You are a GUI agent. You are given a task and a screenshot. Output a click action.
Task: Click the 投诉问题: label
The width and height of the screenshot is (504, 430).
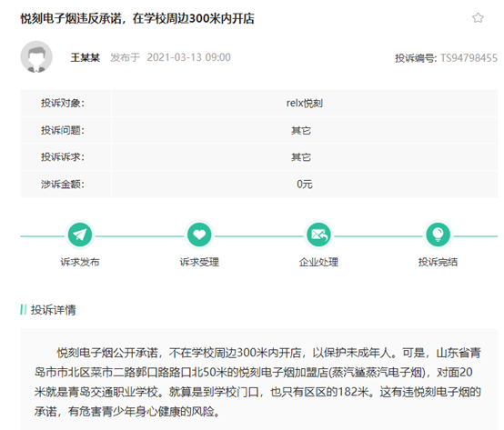tap(63, 130)
